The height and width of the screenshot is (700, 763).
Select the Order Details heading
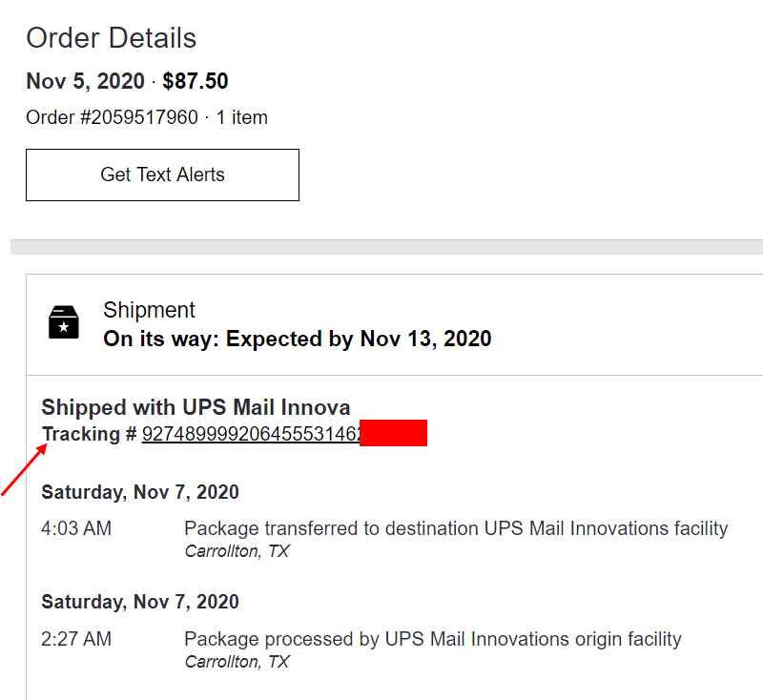(x=111, y=38)
